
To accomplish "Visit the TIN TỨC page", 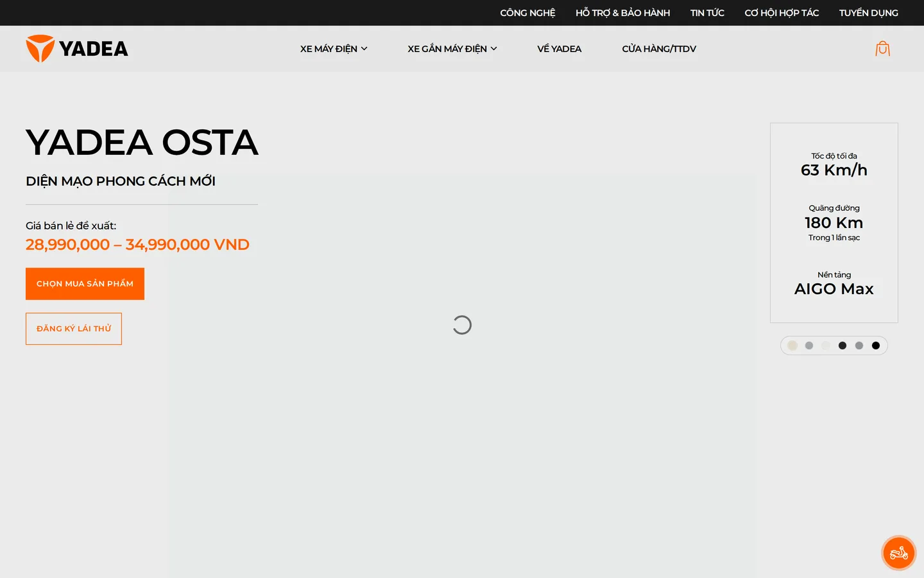I will 707,13.
